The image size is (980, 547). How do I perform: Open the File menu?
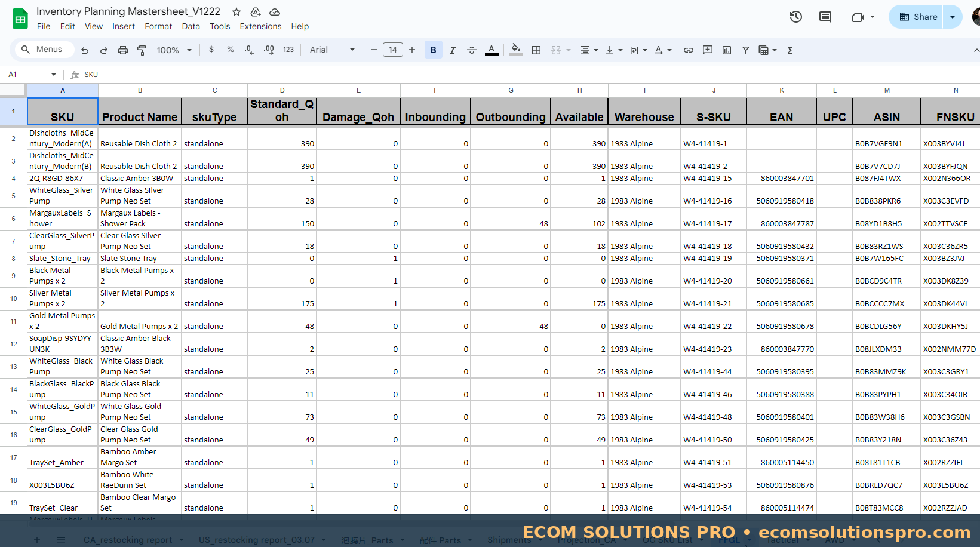coord(44,26)
